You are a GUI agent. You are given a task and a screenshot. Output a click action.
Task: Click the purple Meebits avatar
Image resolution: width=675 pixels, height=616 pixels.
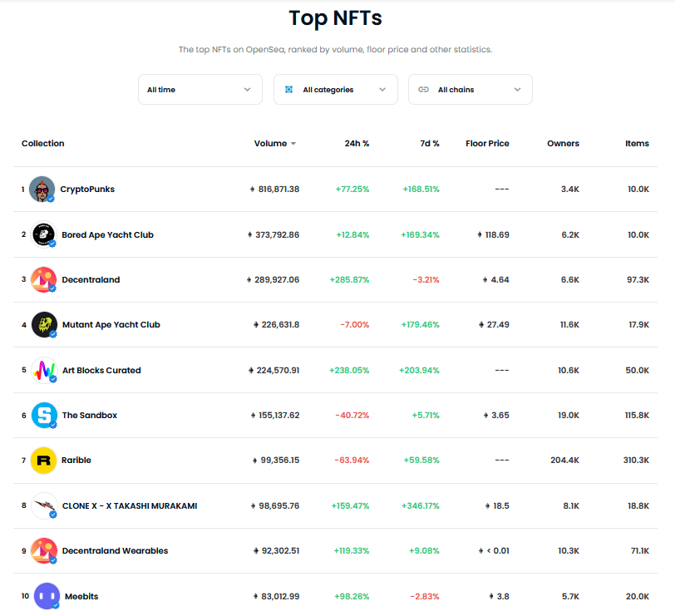click(x=47, y=596)
